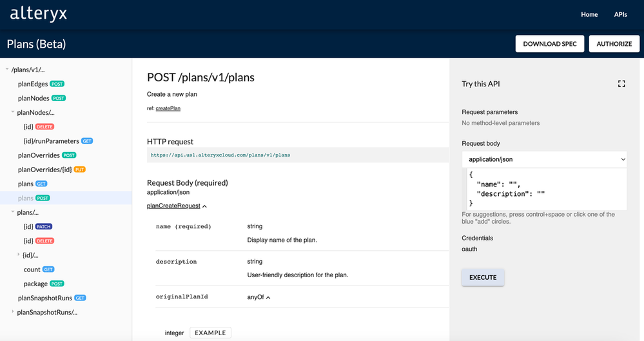This screenshot has width=644, height=341.
Task: Collapse the planNodes/... tree group
Action: (x=13, y=112)
